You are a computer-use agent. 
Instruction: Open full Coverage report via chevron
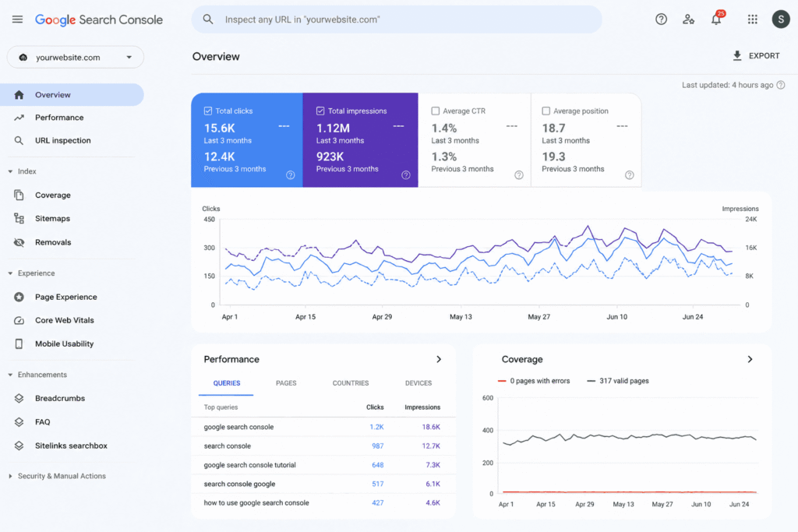[x=750, y=359]
